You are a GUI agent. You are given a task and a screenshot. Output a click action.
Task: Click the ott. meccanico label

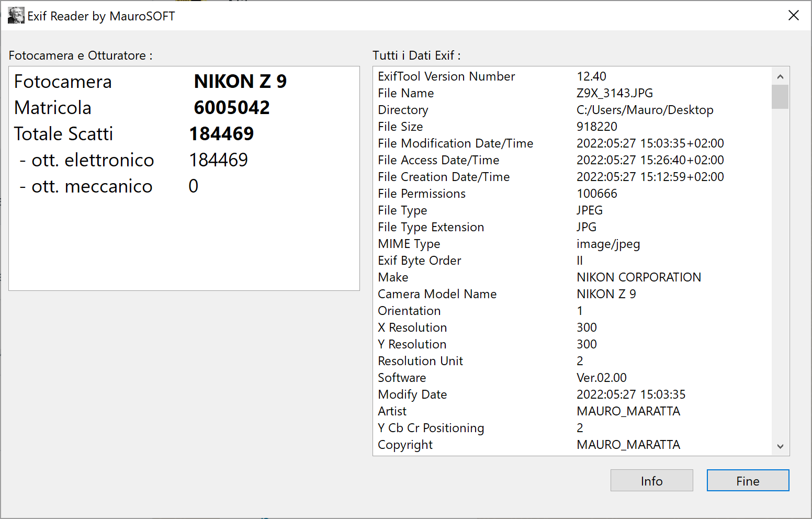[86, 186]
